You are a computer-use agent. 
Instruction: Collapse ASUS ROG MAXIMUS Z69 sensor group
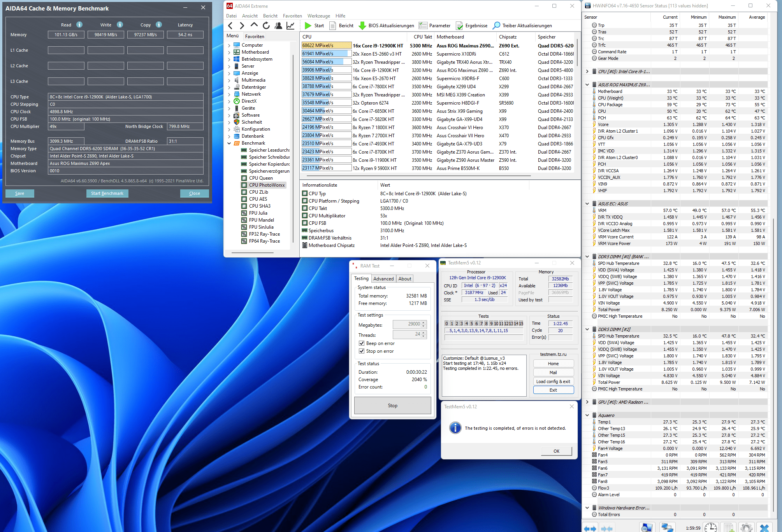coord(587,85)
